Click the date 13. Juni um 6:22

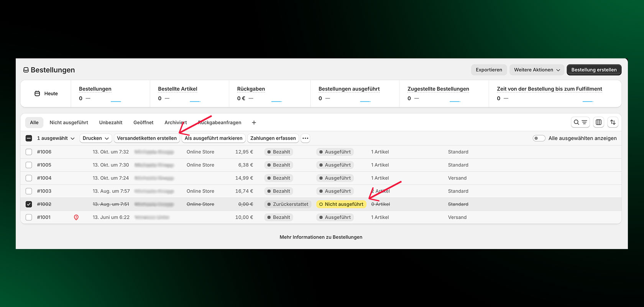coord(111,217)
